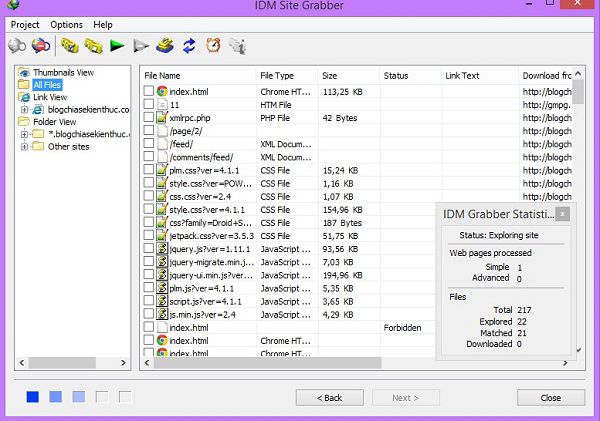Sort by the Size column header
Viewport: 600px width, 421px height.
coord(349,75)
